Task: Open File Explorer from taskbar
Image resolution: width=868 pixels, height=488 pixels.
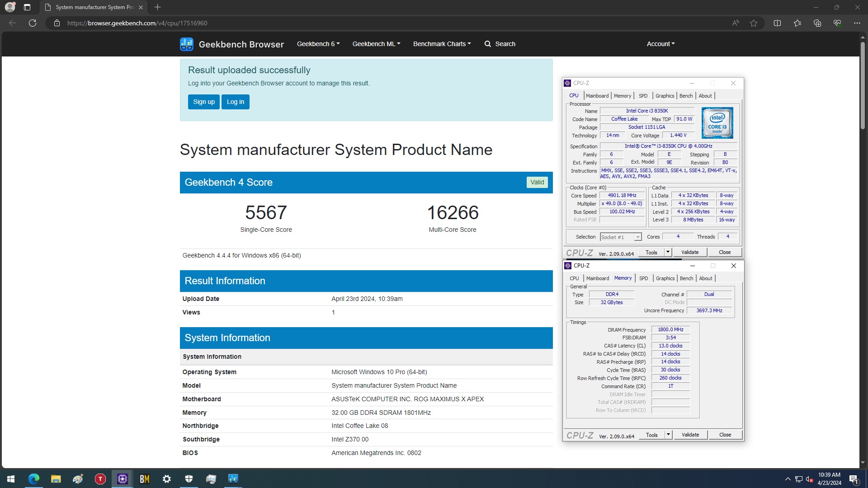Action: coord(56,479)
